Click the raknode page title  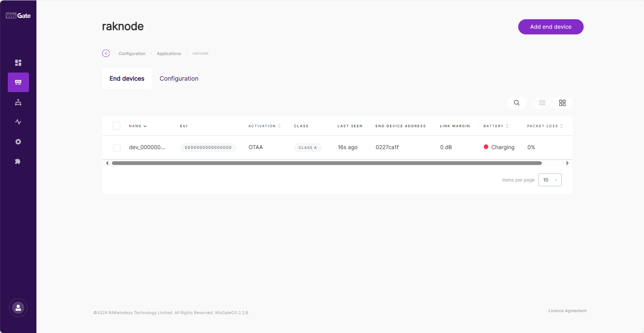click(123, 26)
